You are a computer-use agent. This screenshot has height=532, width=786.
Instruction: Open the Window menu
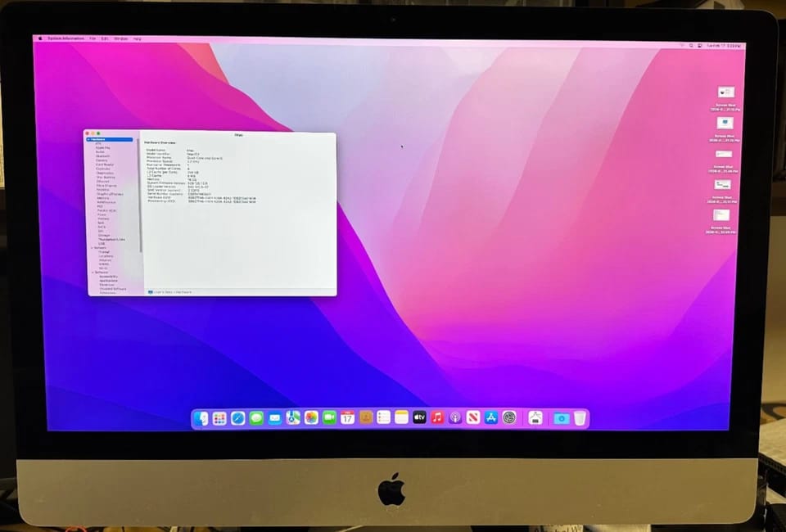tap(121, 38)
